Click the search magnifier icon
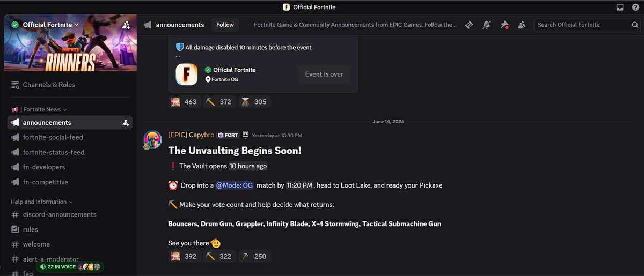 (x=635, y=25)
